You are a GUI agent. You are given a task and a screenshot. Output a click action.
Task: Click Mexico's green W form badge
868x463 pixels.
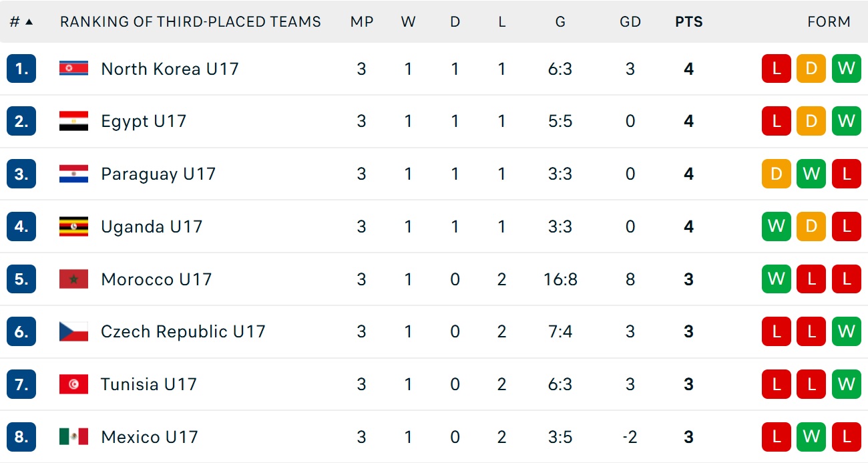click(811, 437)
